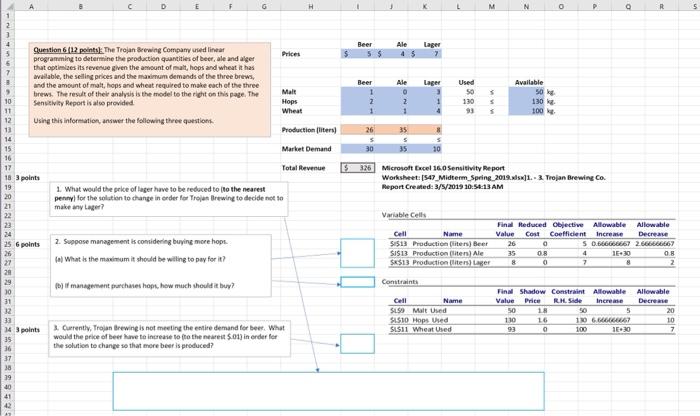Click the Wheat allowable decrease value 7
Screen dimensions: 700x416
[672, 329]
